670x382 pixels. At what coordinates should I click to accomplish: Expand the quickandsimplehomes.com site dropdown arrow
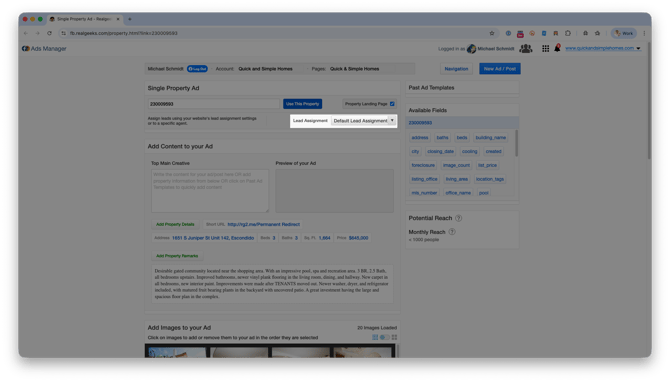(x=638, y=49)
